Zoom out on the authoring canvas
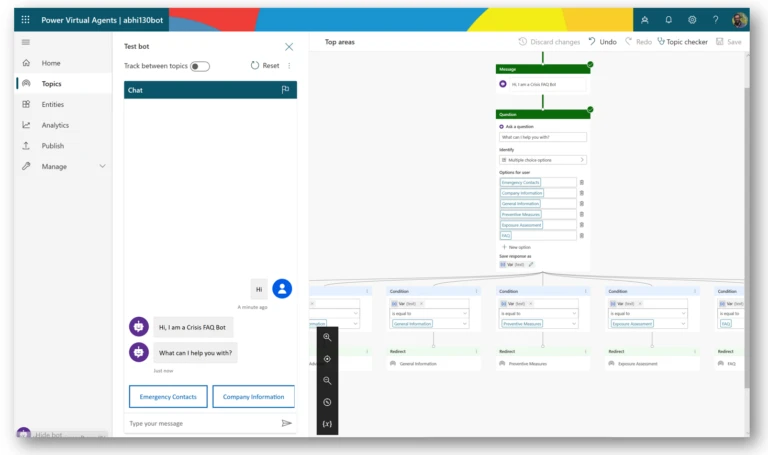This screenshot has height=455, width=768. (x=327, y=381)
